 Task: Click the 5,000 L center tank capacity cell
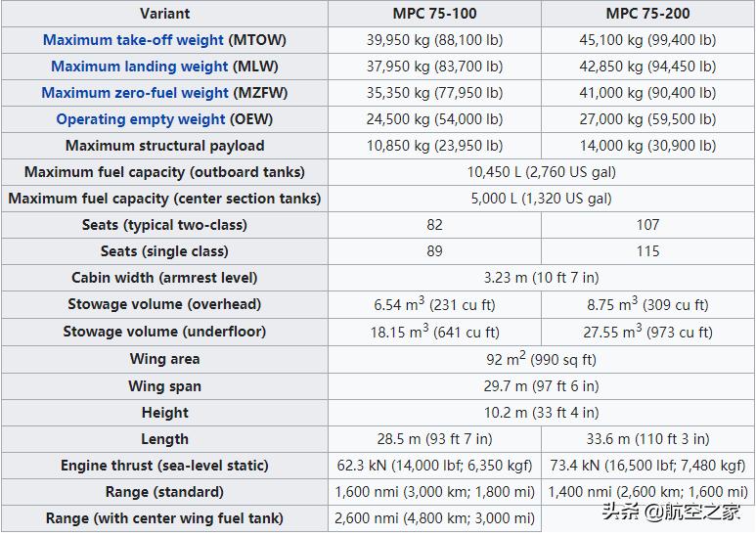541,199
